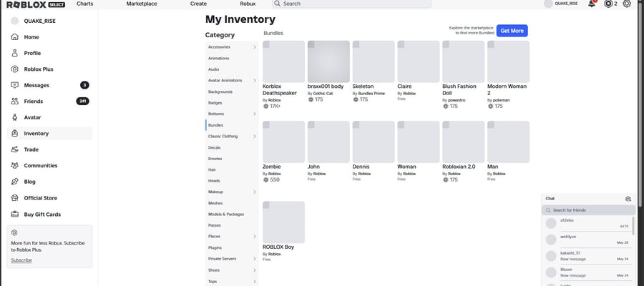
Task: Click the new chat icon in Chat panel
Action: 628,199
